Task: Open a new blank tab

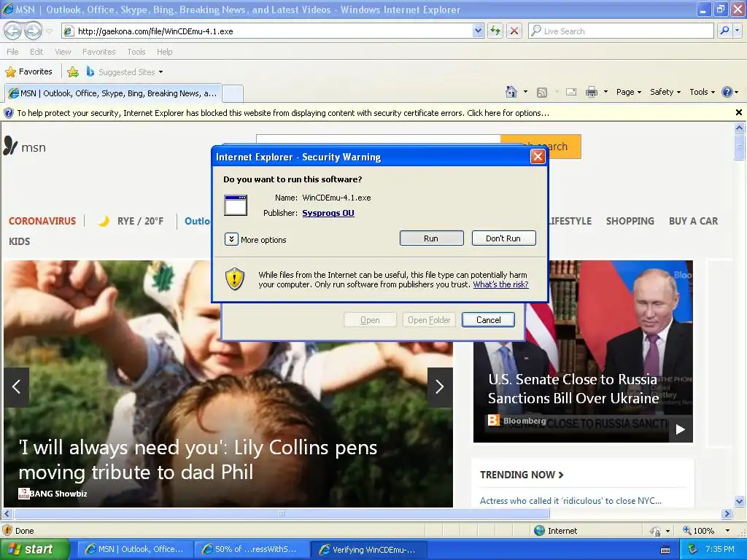Action: click(233, 93)
